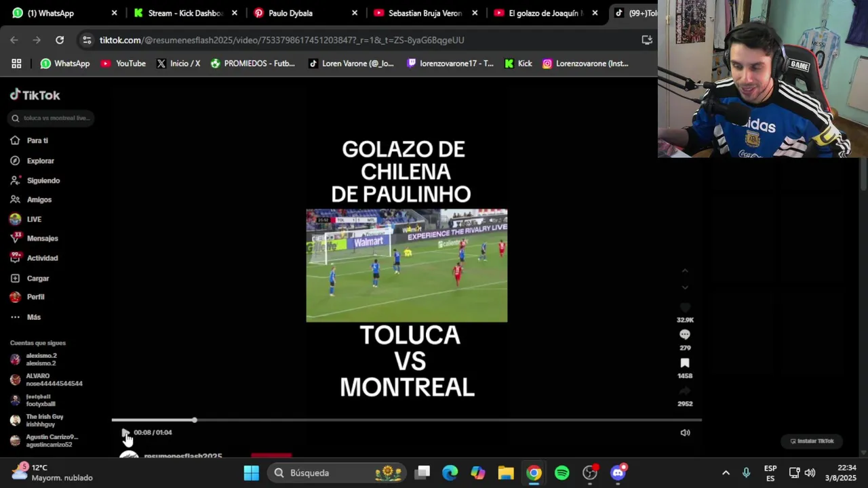Close the WhatsApp tab
Screen dimensions: 868x488
pyautogui.click(x=114, y=13)
